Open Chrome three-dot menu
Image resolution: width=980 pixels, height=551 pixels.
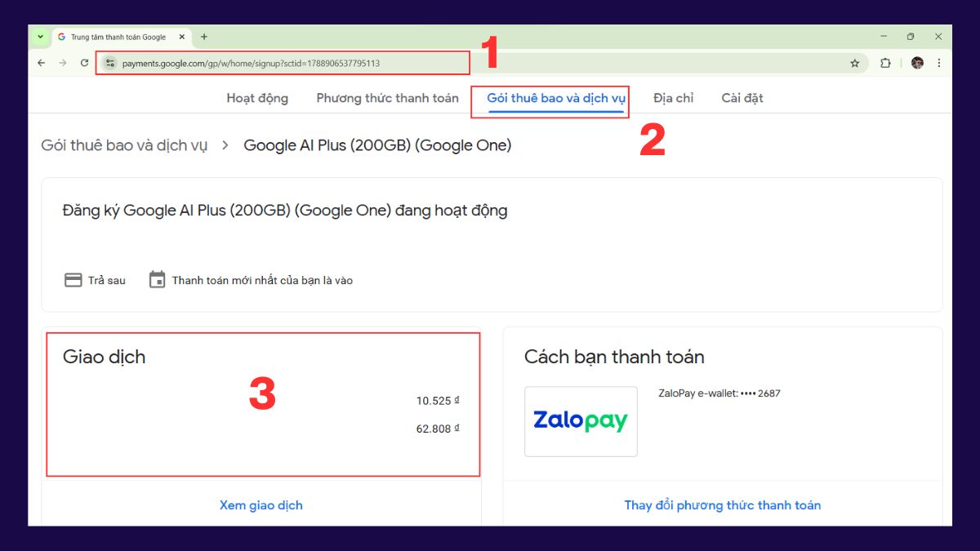(938, 63)
